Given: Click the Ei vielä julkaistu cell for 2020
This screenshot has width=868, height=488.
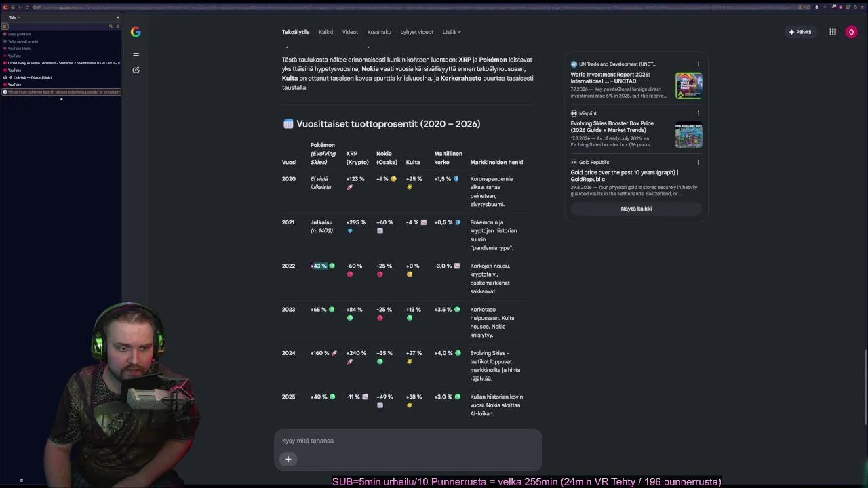Looking at the screenshot, I should (321, 183).
